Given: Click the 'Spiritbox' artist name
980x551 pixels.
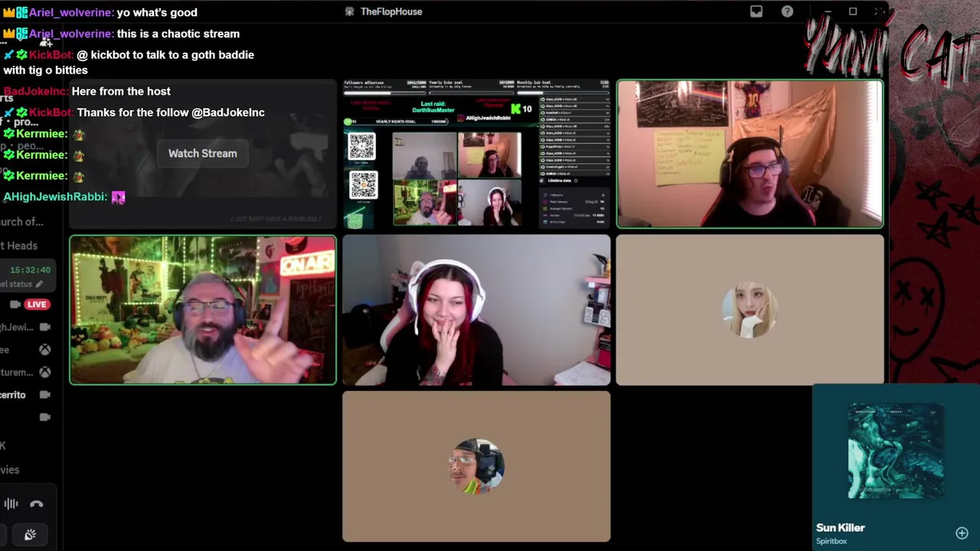Looking at the screenshot, I should pyautogui.click(x=831, y=541).
